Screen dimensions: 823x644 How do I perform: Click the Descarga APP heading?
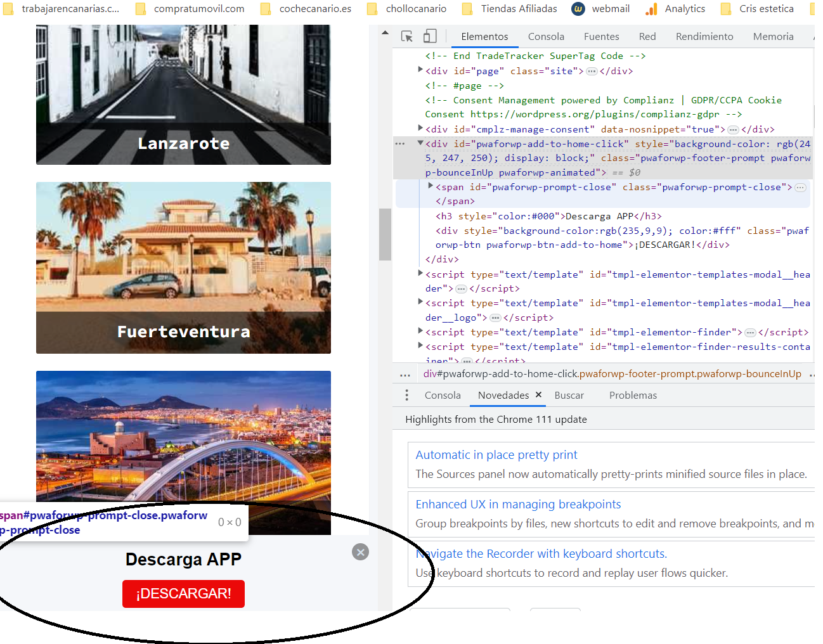183,560
